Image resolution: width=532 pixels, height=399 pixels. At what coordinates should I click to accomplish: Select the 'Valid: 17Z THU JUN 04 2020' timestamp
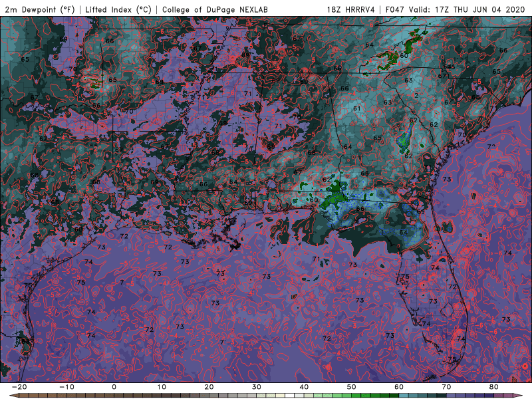(x=467, y=9)
